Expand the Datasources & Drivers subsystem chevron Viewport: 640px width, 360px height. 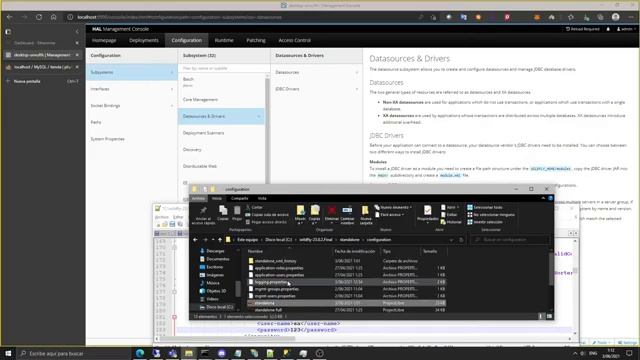point(259,116)
